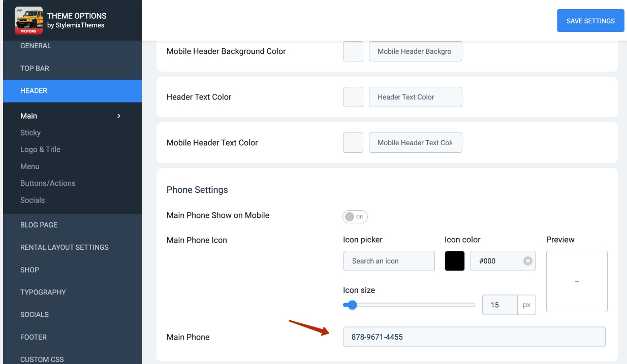Click the Motors theme logo icon
Image resolution: width=627 pixels, height=364 pixels.
coord(29,20)
